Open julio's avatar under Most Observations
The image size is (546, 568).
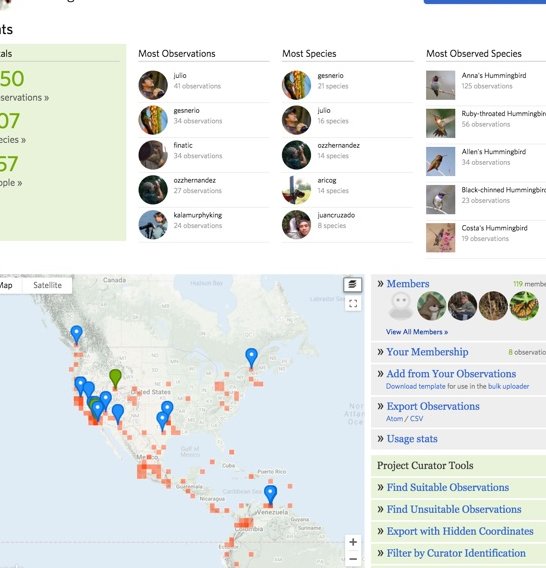(x=153, y=85)
